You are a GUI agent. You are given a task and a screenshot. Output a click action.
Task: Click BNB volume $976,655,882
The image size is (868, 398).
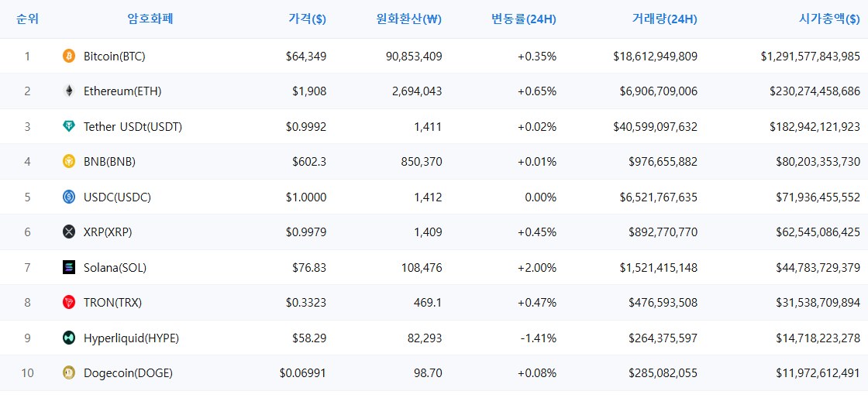[663, 162]
